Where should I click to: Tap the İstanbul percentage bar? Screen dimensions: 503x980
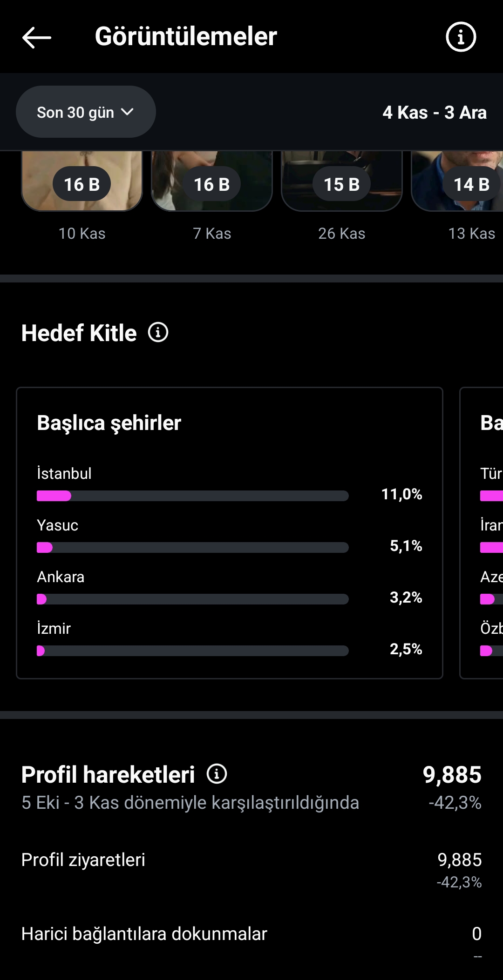[193, 496]
